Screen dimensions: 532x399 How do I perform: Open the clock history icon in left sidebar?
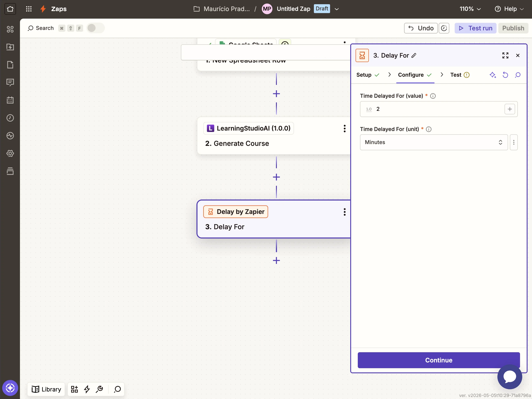(x=10, y=118)
